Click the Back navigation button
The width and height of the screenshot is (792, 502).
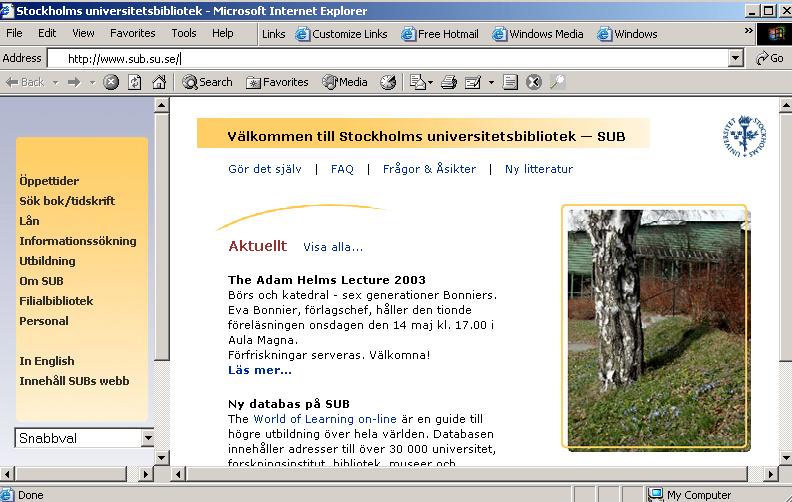click(x=25, y=82)
